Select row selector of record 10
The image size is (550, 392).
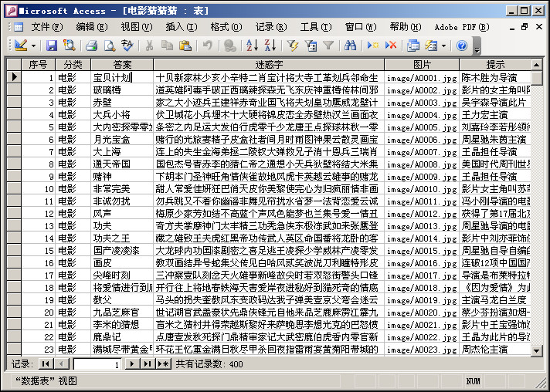tap(14, 189)
